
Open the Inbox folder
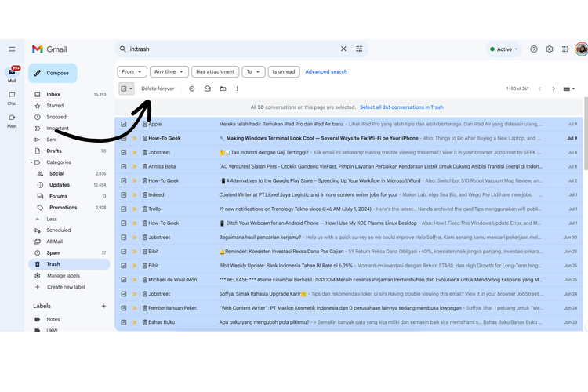coord(53,94)
